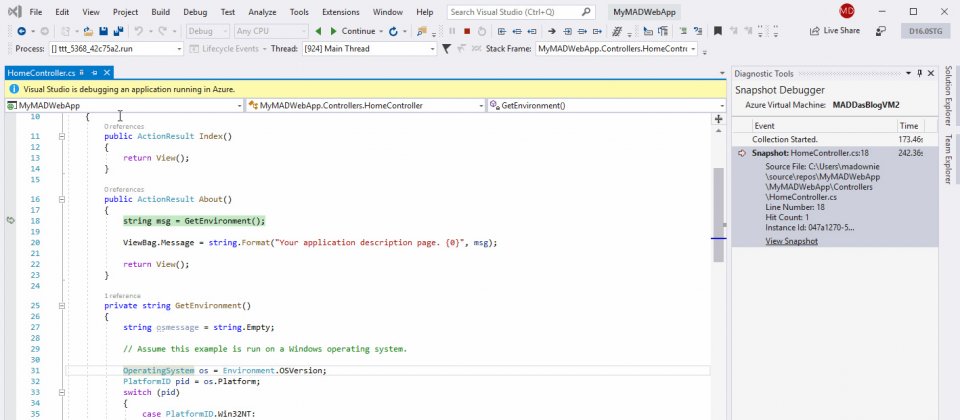Toggle a bookmark with bookmark icon

tap(718, 31)
